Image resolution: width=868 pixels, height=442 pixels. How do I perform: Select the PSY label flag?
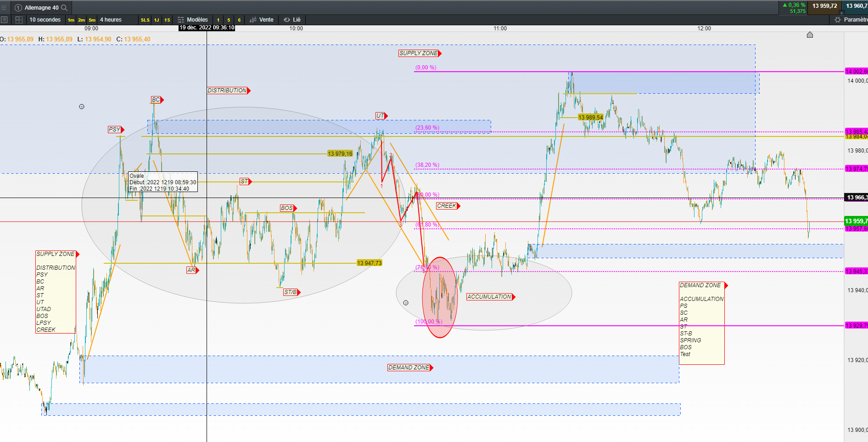tap(116, 130)
